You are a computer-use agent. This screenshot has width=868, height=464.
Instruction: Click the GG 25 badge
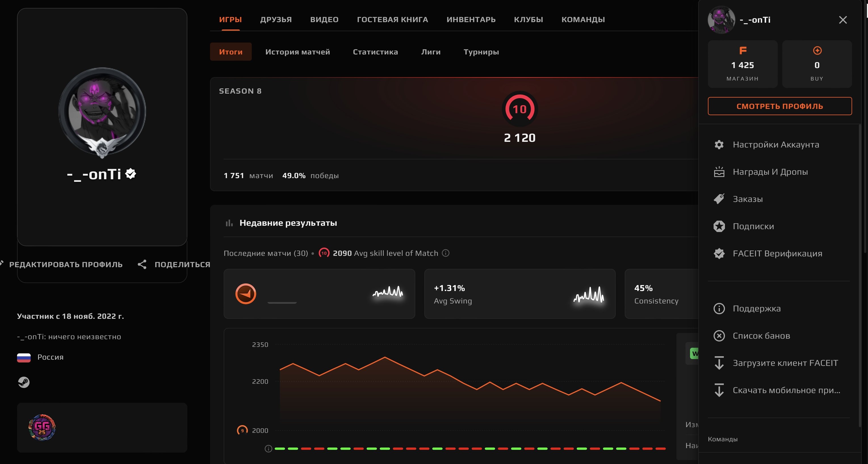click(42, 427)
